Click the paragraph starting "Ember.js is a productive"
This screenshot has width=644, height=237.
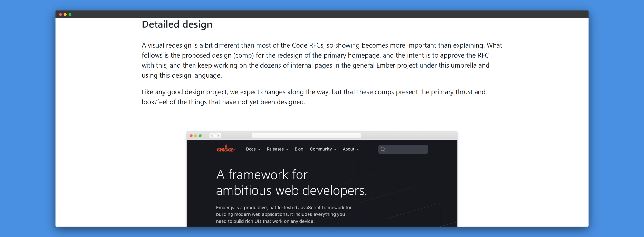284,214
